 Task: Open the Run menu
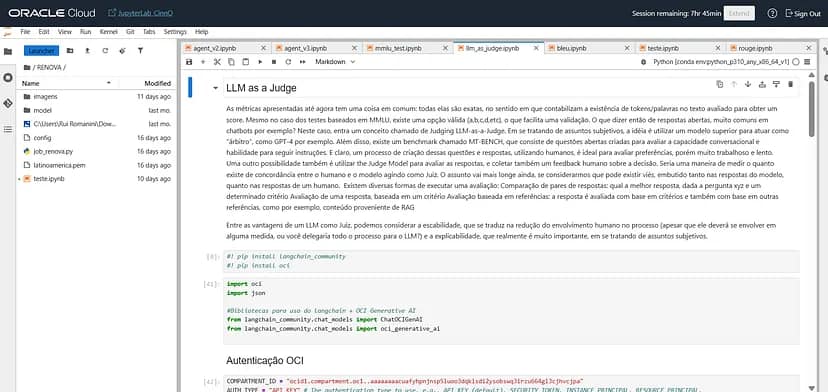(x=86, y=32)
